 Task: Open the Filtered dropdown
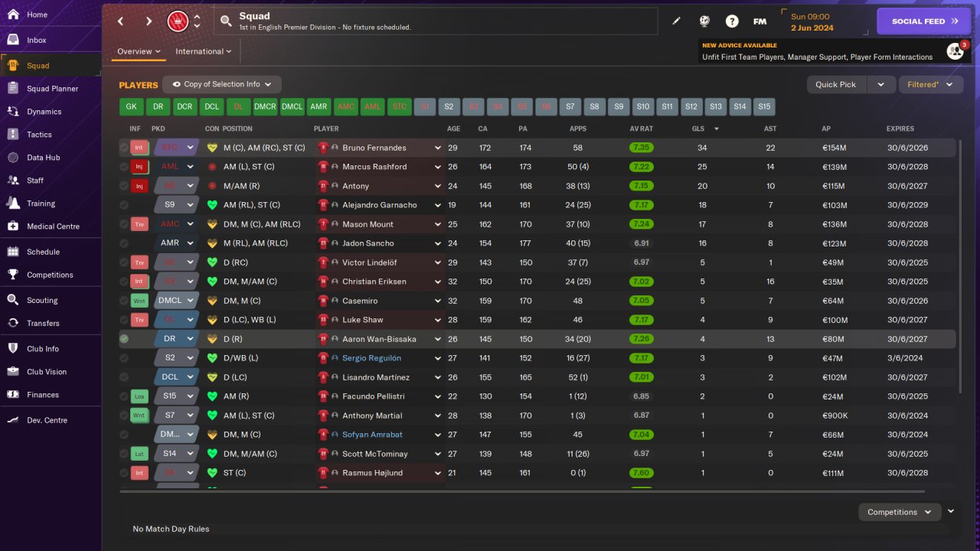pyautogui.click(x=930, y=84)
